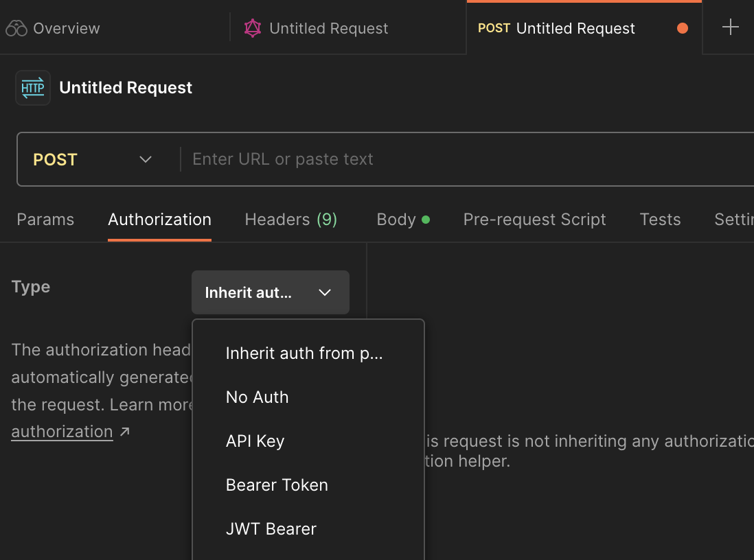Image resolution: width=754 pixels, height=560 pixels.
Task: Select JWT Bearer from the auth menu
Action: (x=271, y=528)
